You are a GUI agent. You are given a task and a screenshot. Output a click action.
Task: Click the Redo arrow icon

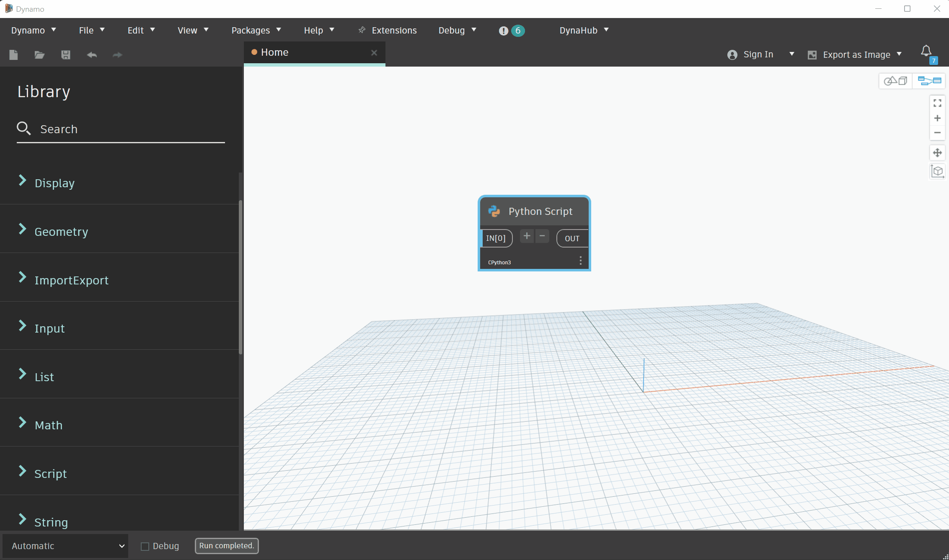pos(118,55)
